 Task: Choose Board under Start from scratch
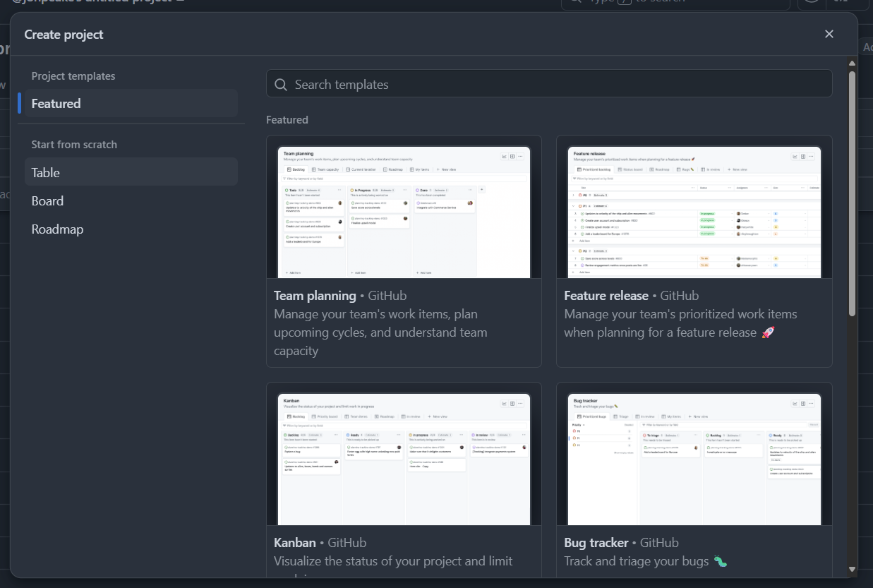click(131, 201)
